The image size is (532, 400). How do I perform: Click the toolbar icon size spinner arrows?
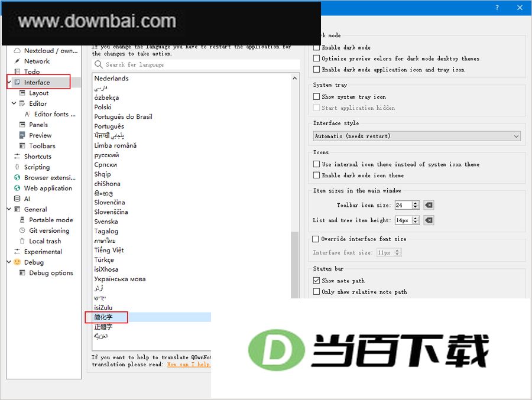pos(416,205)
